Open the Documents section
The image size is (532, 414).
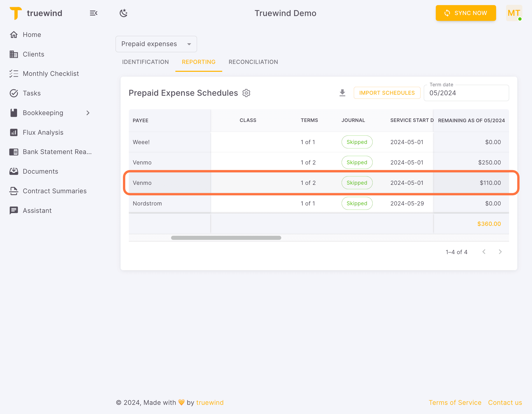pyautogui.click(x=41, y=171)
